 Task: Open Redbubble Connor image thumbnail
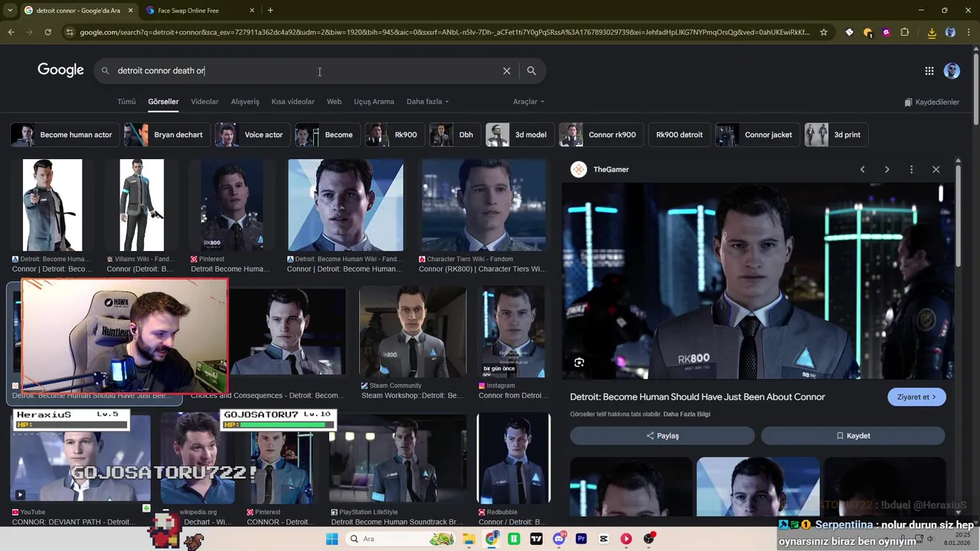coord(514,458)
